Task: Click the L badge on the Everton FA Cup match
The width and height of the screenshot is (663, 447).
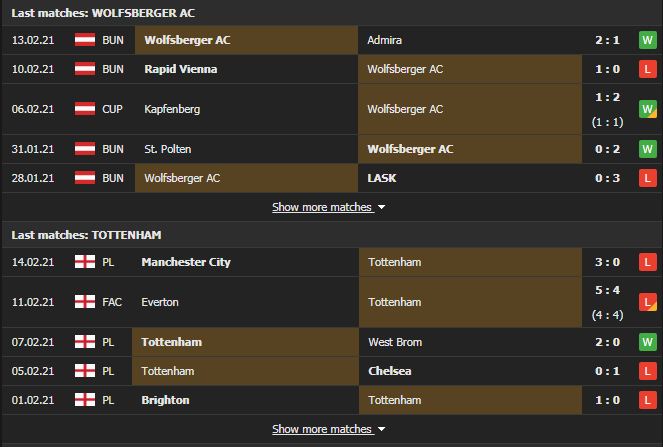Action: click(647, 302)
